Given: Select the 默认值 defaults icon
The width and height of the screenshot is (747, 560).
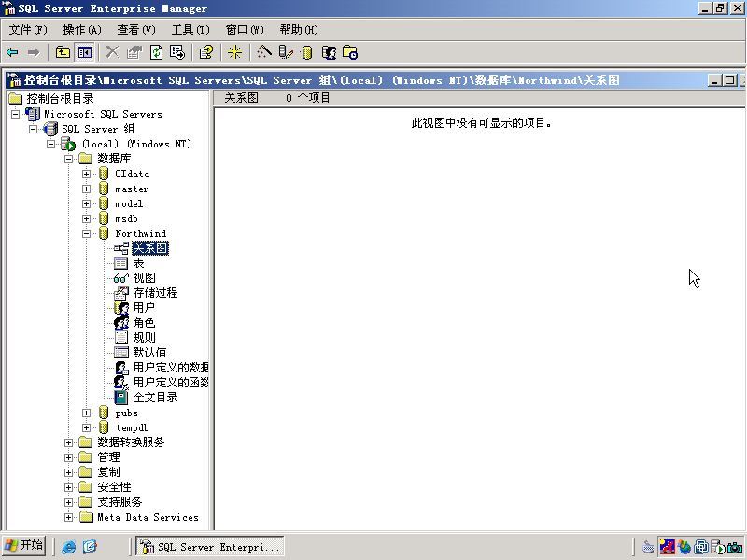Looking at the screenshot, I should coord(121,353).
